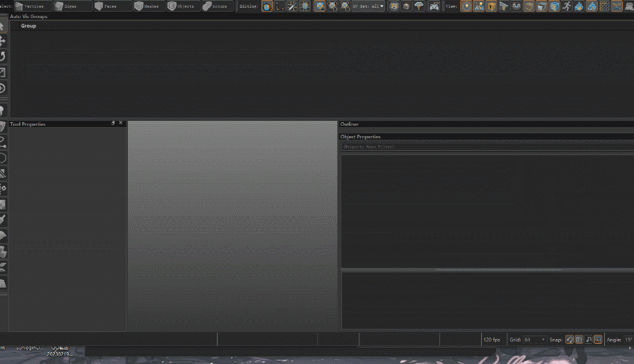Toggle the orange-framed blue flame View icon
This screenshot has width=634, height=364.
592,6
